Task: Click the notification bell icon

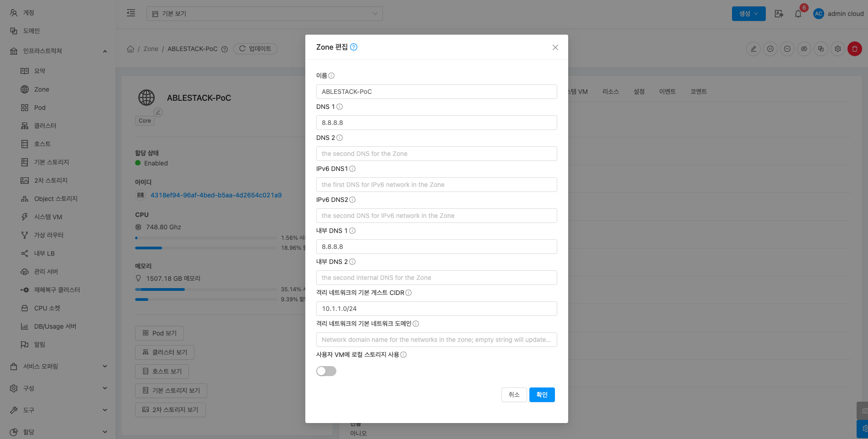Action: coord(798,14)
